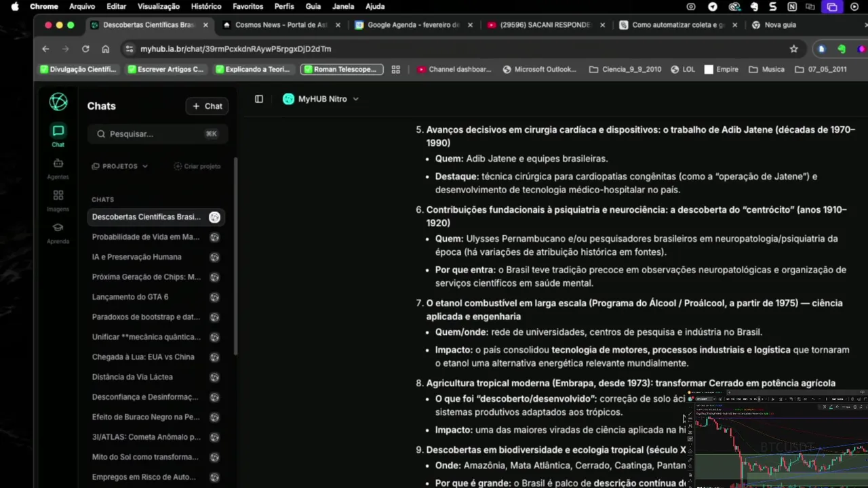Open the Histórico menu
The width and height of the screenshot is (868, 488).
pyautogui.click(x=206, y=7)
